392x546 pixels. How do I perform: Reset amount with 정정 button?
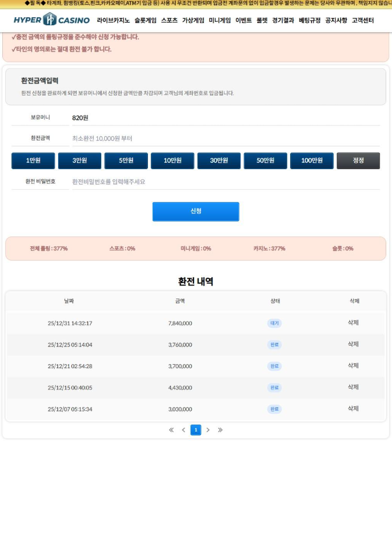(358, 161)
